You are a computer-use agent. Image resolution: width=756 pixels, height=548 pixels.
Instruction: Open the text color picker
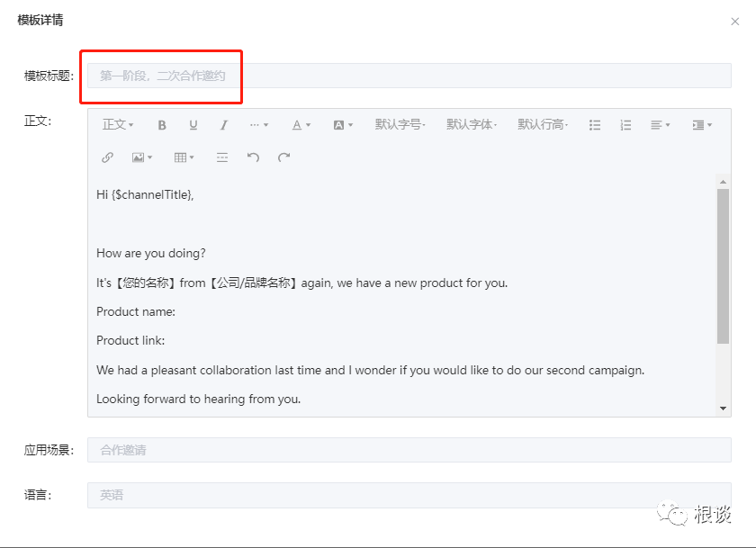pyautogui.click(x=301, y=125)
